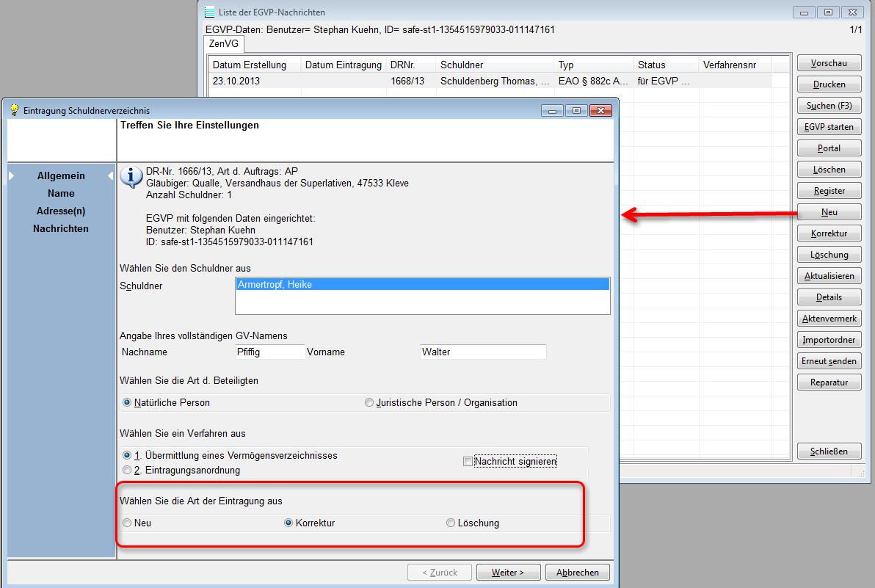Open the Vorschau preview button

click(x=829, y=63)
